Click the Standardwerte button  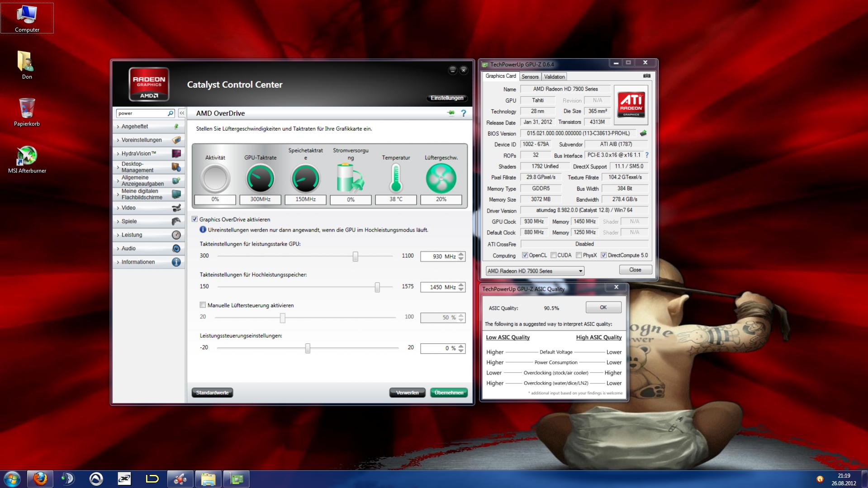click(x=212, y=393)
